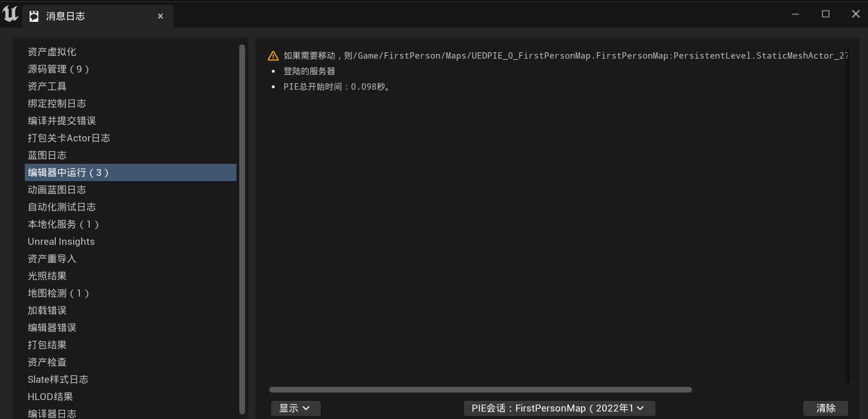
Task: Click the category list vertical scrollbar
Action: (x=242, y=229)
